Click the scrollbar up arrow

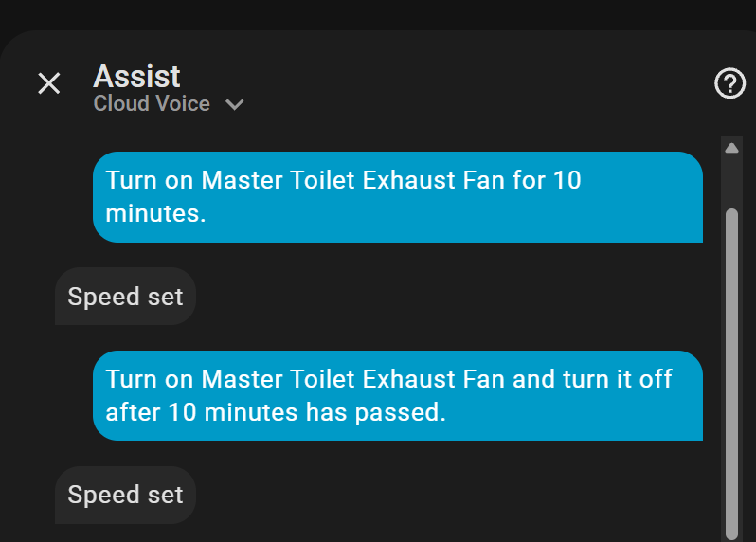(x=731, y=148)
